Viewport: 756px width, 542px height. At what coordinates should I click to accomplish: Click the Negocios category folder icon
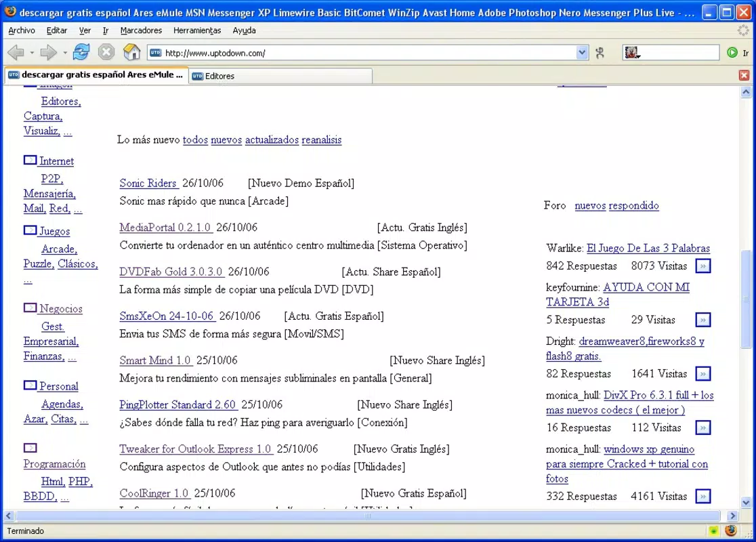coord(30,308)
